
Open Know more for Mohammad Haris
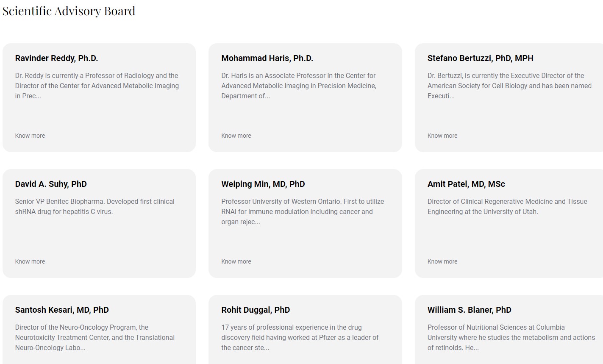236,136
